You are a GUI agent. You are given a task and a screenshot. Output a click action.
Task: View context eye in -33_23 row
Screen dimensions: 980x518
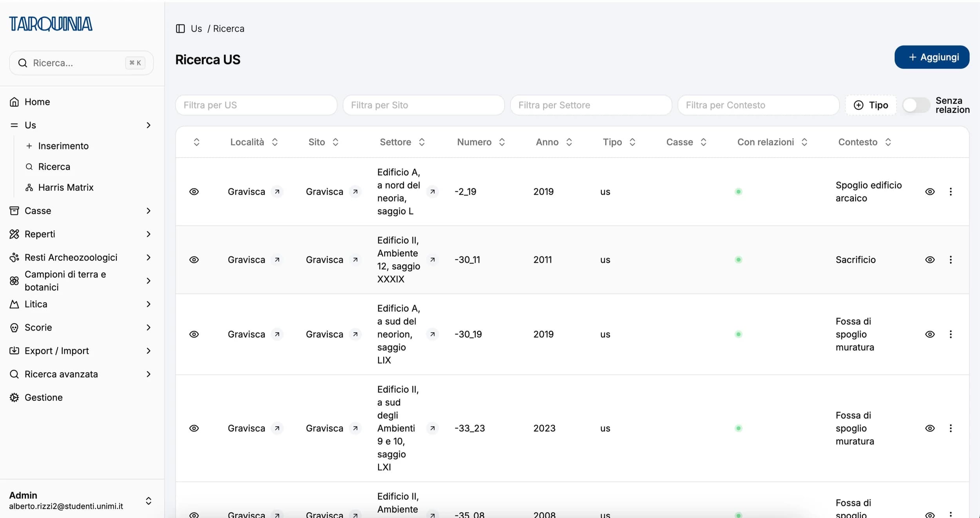pos(930,428)
